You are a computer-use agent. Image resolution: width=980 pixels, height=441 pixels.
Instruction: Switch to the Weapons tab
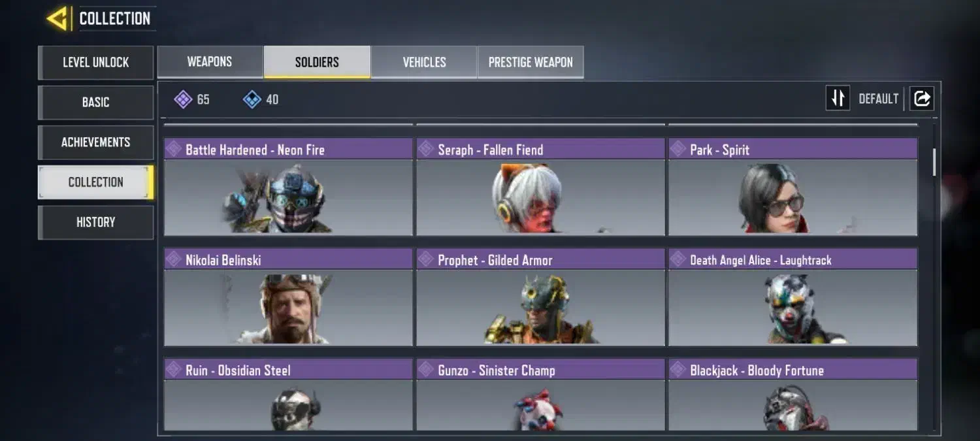(210, 62)
